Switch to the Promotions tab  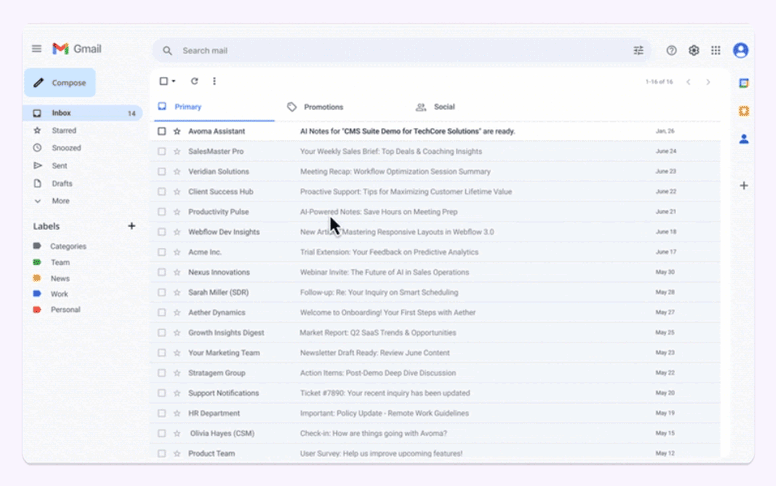(x=315, y=107)
